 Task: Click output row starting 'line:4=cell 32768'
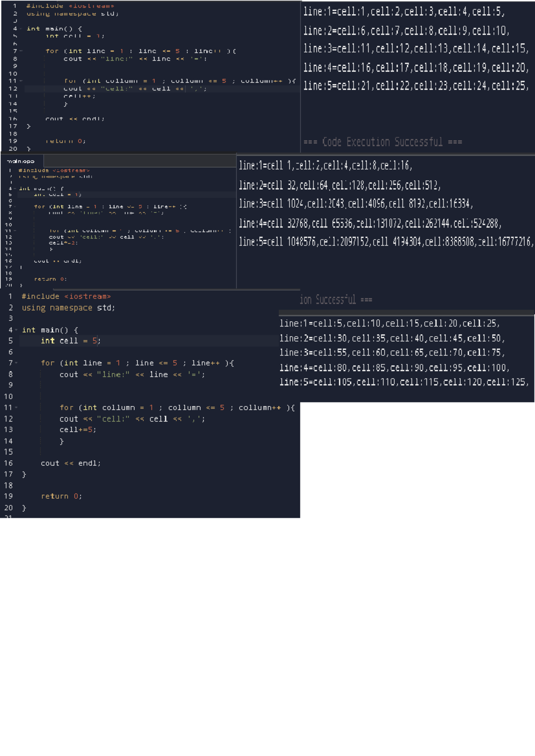click(370, 223)
